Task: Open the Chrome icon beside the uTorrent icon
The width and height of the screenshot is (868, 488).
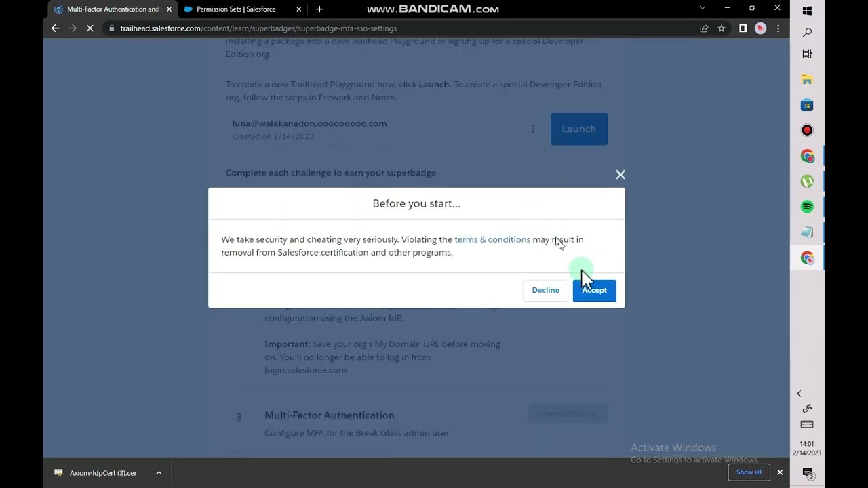Action: (807, 156)
